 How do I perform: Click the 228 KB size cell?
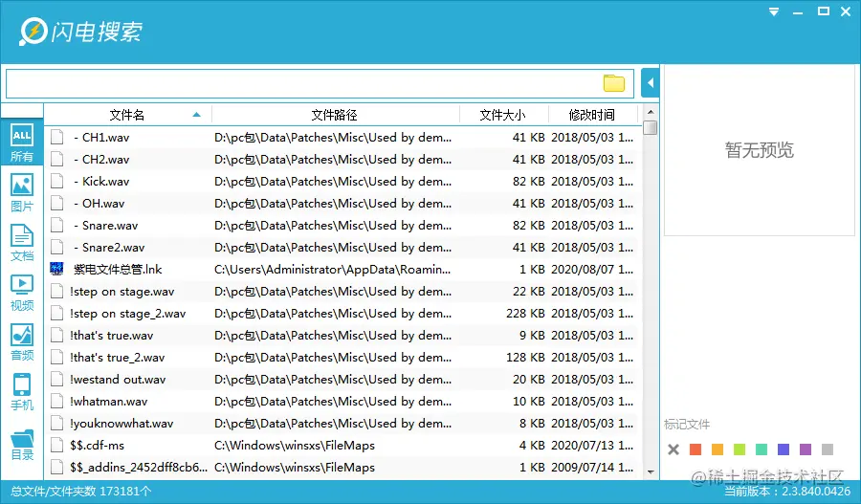pyautogui.click(x=525, y=314)
